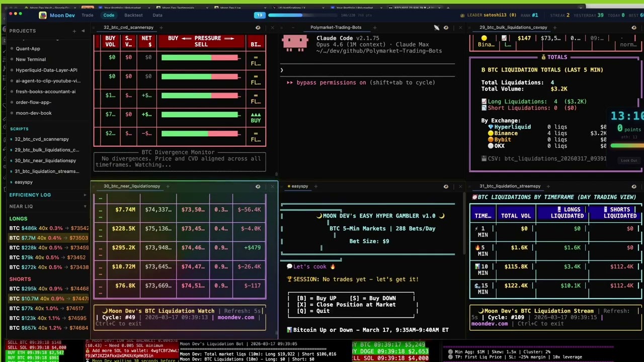Close the 32_btc_cvd_scanner pane with X

pyautogui.click(x=272, y=27)
